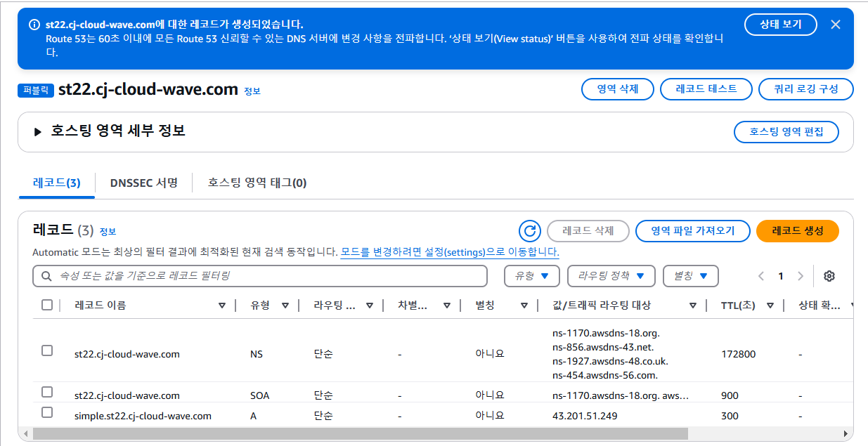Select all records header checkbox
Screen dimensions: 868x446
[47, 305]
